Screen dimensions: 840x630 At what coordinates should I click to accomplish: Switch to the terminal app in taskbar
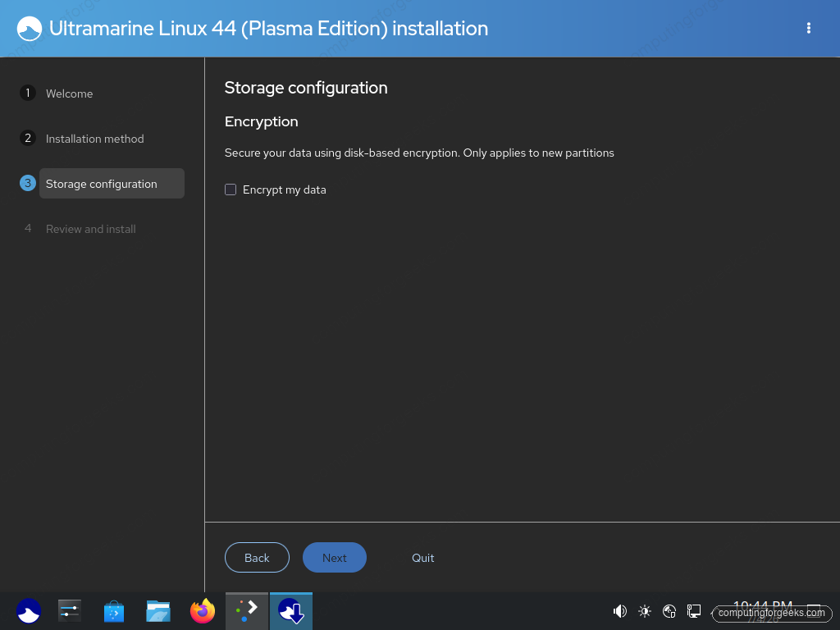(247, 611)
